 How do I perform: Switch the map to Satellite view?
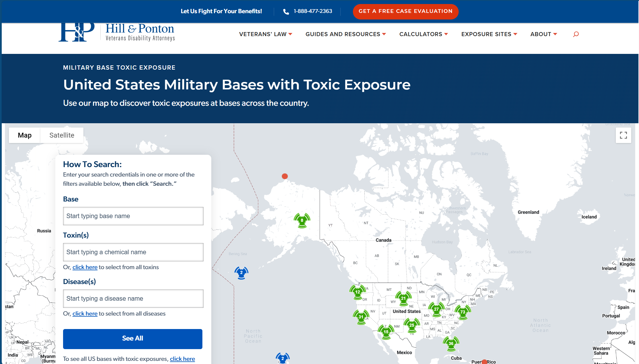62,135
